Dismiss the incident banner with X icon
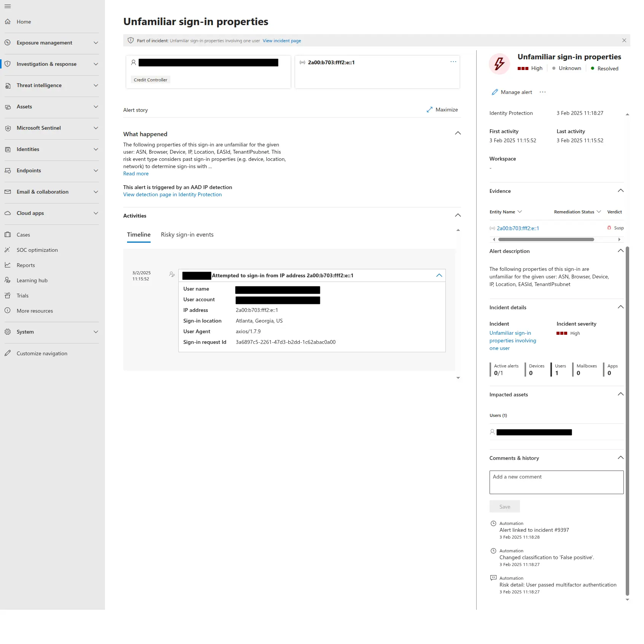Image resolution: width=644 pixels, height=644 pixels. (624, 40)
